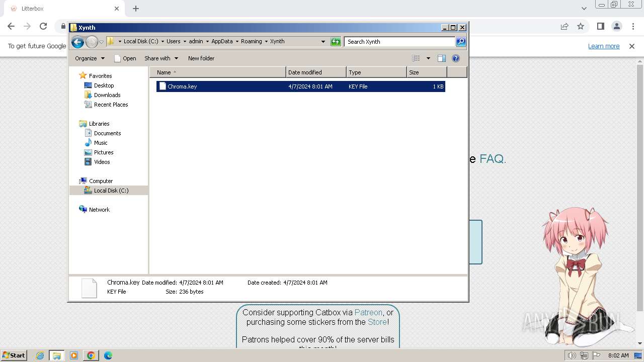Screen dimensions: 644x362
Task: Bookmark this page with star icon
Action: pyautogui.click(x=581, y=26)
